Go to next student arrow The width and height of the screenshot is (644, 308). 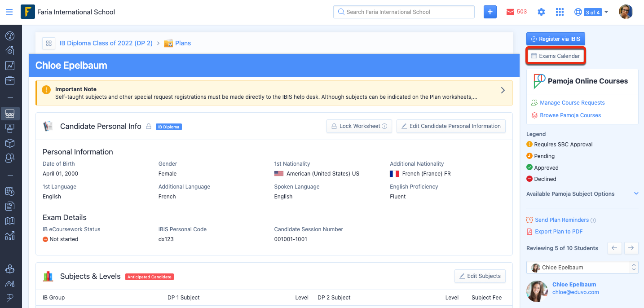(x=631, y=248)
